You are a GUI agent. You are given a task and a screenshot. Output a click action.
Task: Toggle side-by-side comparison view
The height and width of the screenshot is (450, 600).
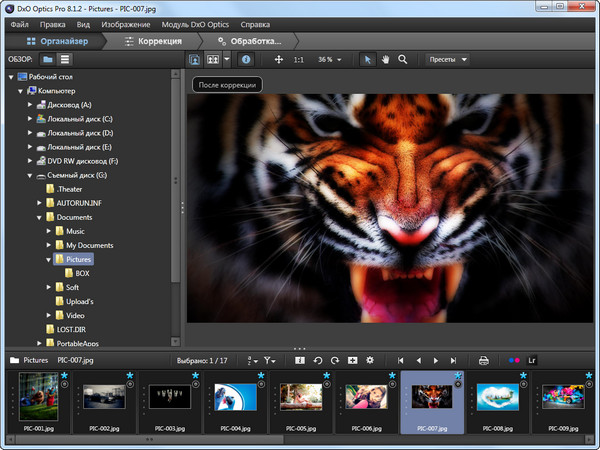212,60
